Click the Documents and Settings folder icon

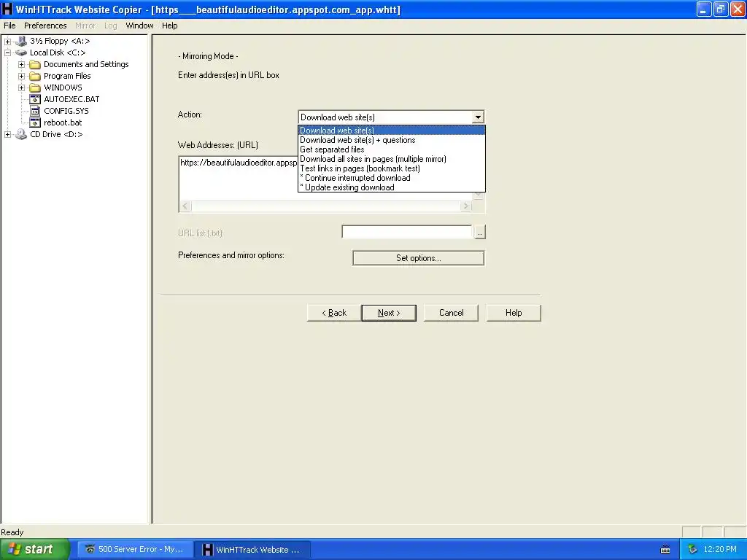click(35, 64)
